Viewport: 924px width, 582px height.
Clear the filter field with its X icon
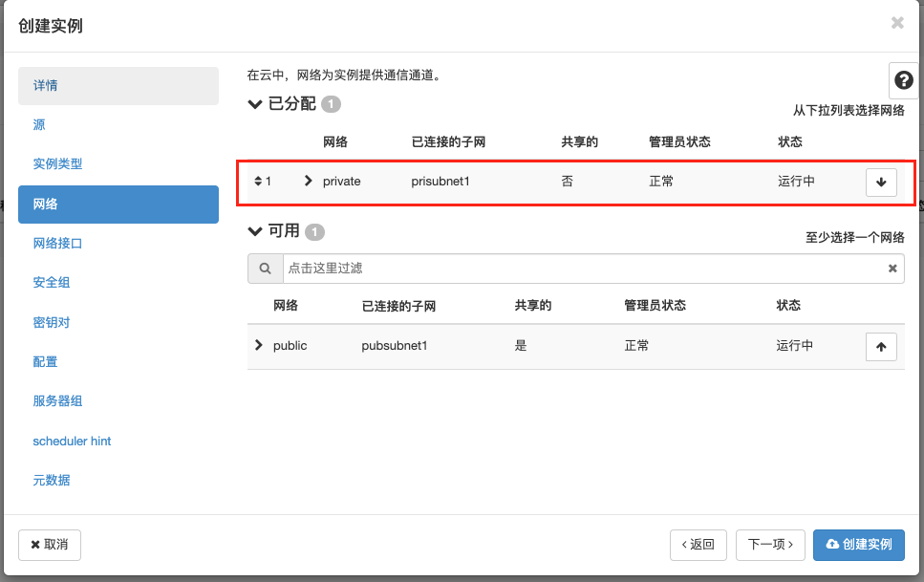(x=892, y=269)
